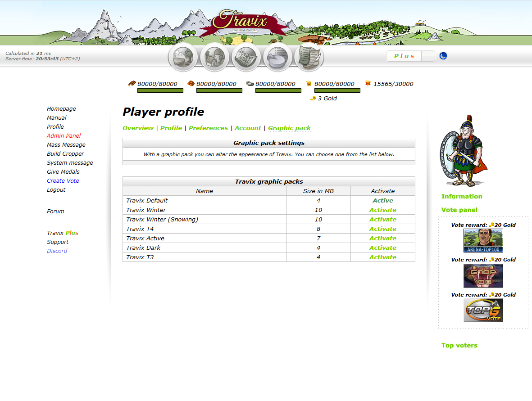The image size is (532, 401).
Task: Click the crop crown icon
Action: point(309,83)
